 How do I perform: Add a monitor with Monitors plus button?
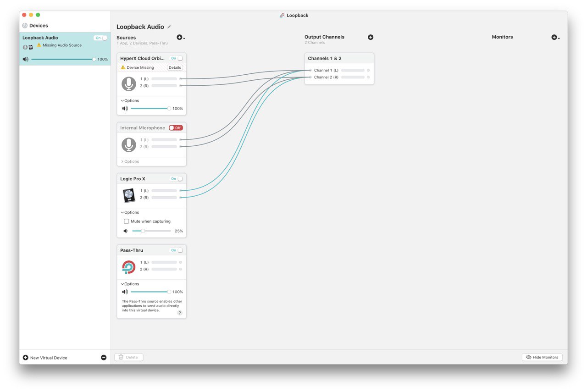click(x=555, y=37)
